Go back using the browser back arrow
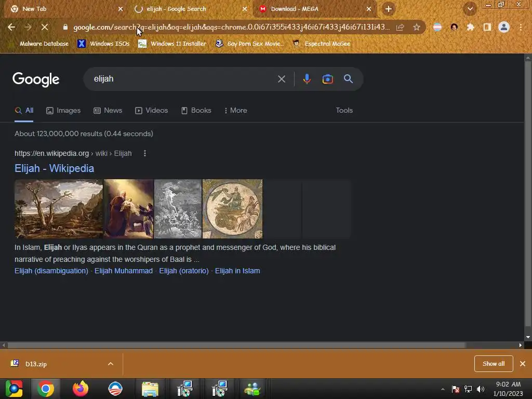Image resolution: width=532 pixels, height=399 pixels. [x=11, y=27]
